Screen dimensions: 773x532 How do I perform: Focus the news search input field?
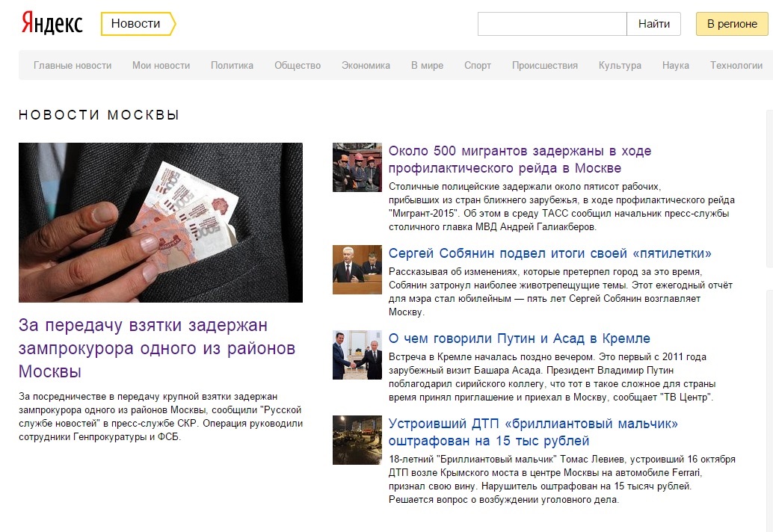point(552,24)
